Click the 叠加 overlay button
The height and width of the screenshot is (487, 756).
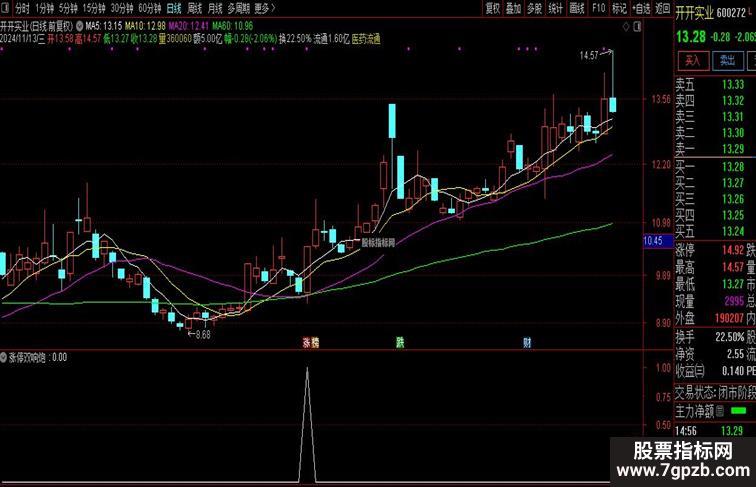click(513, 8)
